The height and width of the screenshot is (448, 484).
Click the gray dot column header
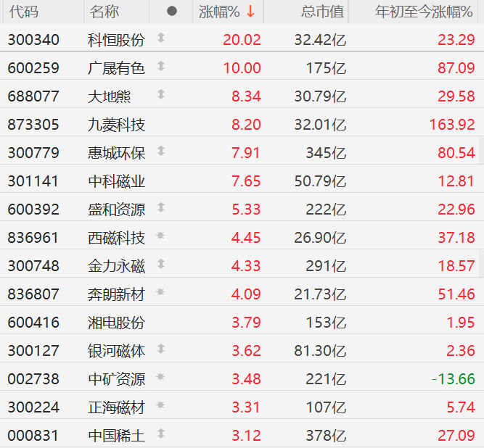click(172, 12)
